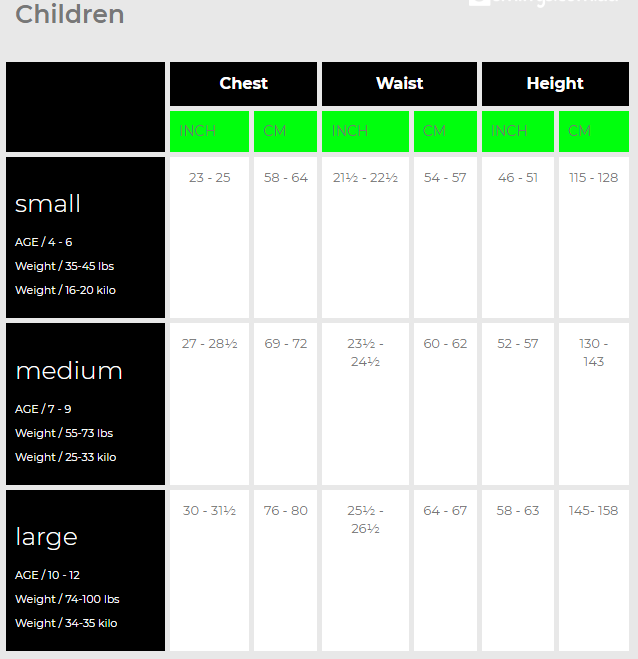This screenshot has width=638, height=659.
Task: Select the Chest column header
Action: pos(244,84)
